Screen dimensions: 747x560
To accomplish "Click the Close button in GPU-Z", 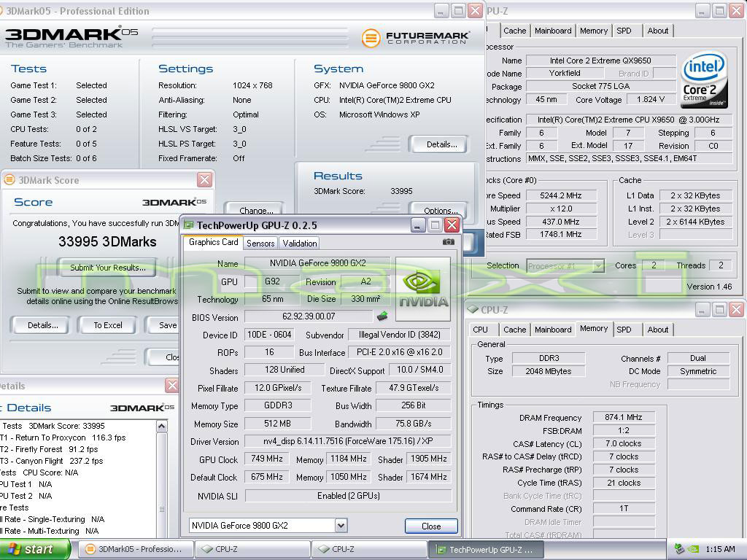I will pos(431,526).
